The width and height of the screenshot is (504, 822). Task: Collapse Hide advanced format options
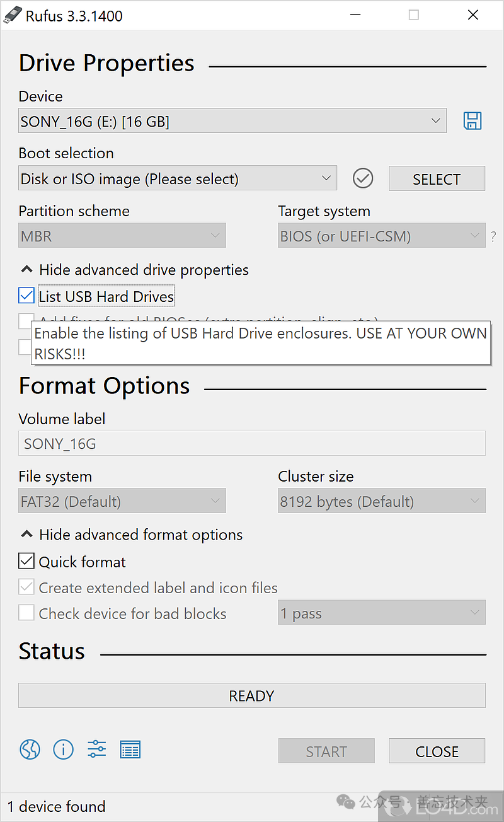(131, 535)
